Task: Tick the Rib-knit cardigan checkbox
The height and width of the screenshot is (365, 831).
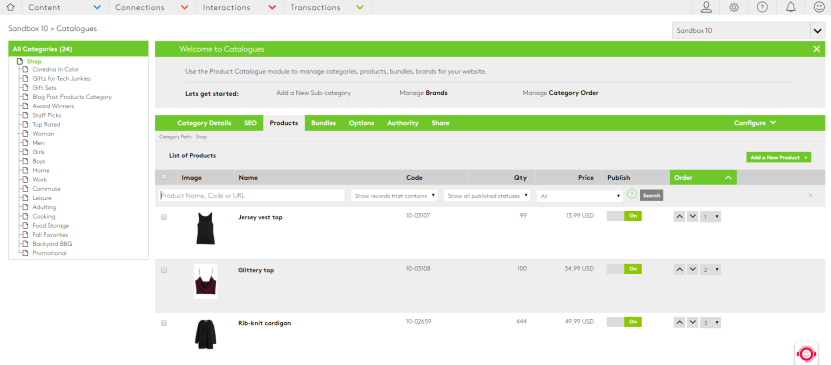Action: click(x=164, y=323)
